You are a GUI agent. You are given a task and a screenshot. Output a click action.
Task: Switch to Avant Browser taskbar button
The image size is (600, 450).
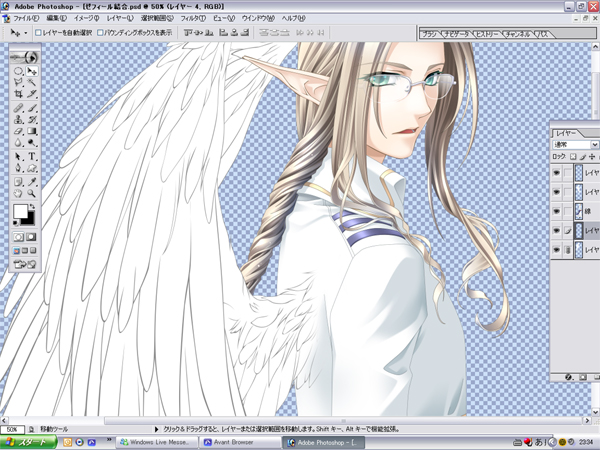[x=239, y=442]
